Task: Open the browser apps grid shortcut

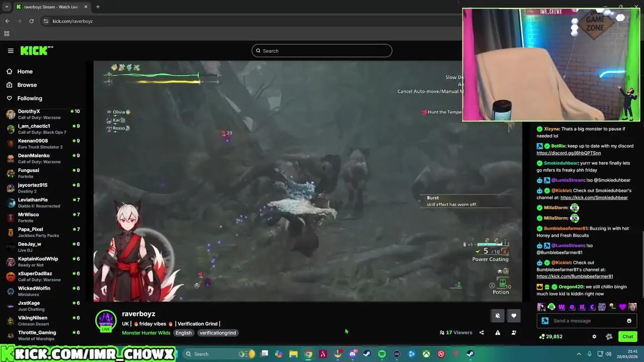Action: tap(7, 34)
